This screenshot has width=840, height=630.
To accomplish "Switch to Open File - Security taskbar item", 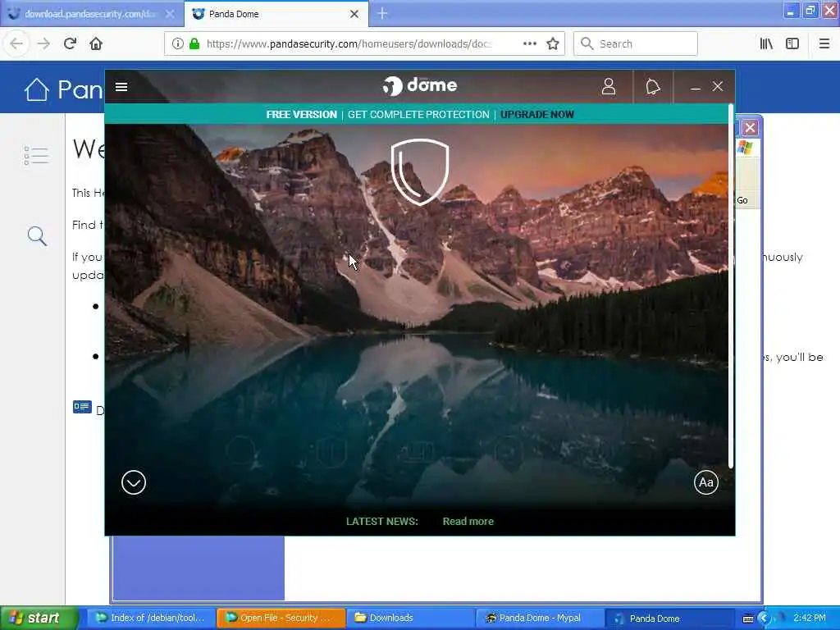I will [x=281, y=618].
